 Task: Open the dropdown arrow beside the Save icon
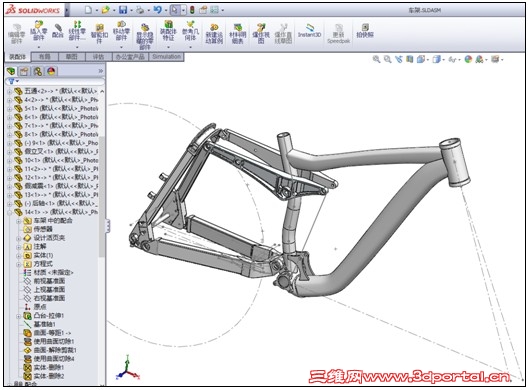coord(131,10)
